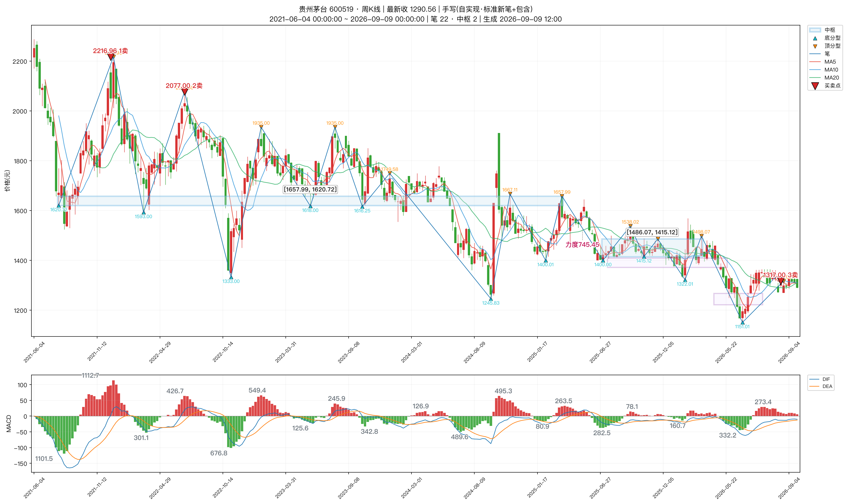Click 2021-06-04 date tick under the MACD chart

(34, 488)
